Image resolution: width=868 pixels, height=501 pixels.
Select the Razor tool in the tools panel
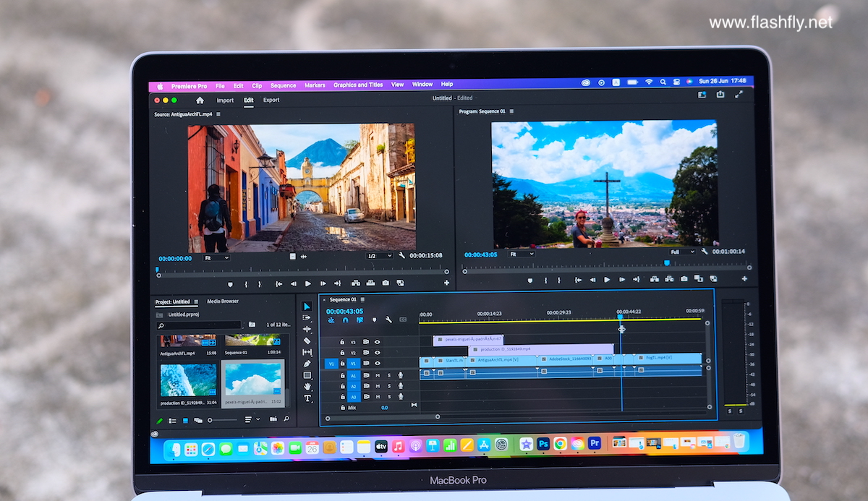[307, 341]
